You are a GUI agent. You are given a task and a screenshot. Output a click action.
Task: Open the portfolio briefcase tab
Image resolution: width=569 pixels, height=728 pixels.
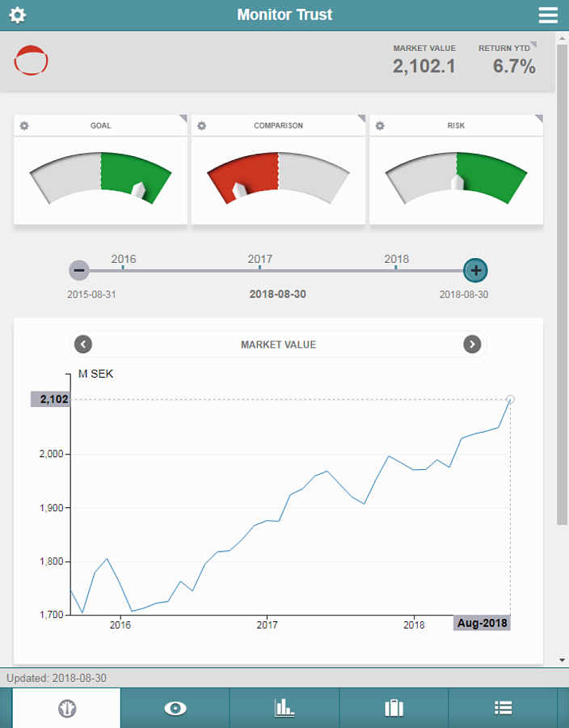[394, 708]
